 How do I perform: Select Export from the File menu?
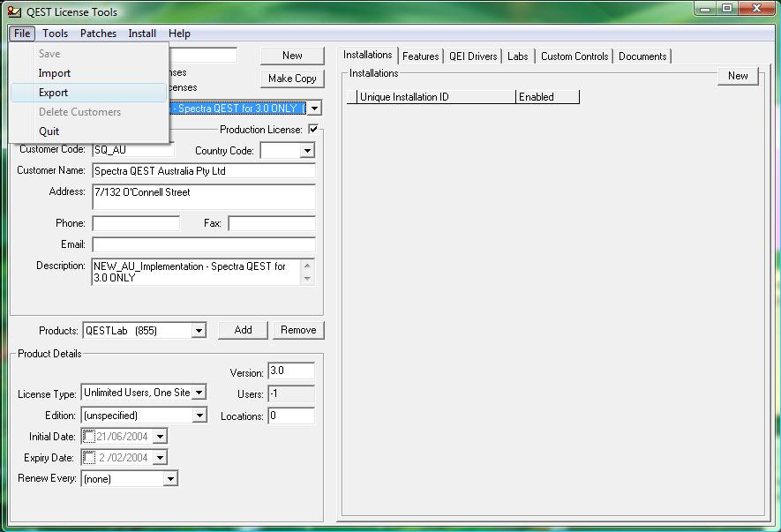click(x=54, y=93)
